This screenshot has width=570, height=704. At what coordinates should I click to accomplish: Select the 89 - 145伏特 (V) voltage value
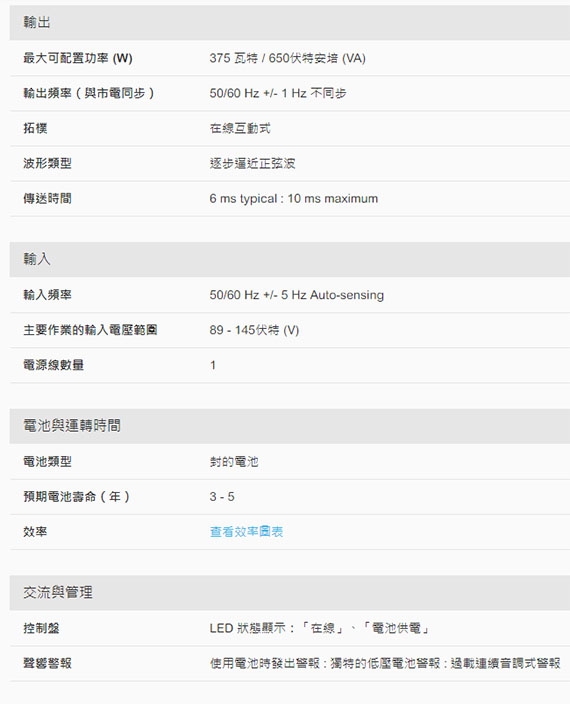coord(254,330)
